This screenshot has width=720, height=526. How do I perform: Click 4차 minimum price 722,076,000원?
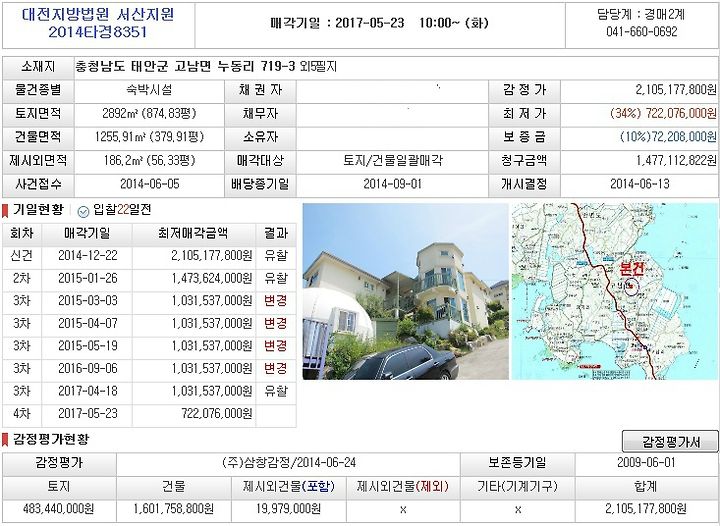217,414
